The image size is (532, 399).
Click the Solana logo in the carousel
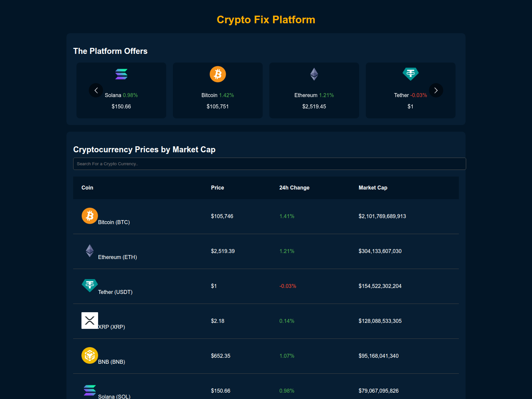(121, 74)
